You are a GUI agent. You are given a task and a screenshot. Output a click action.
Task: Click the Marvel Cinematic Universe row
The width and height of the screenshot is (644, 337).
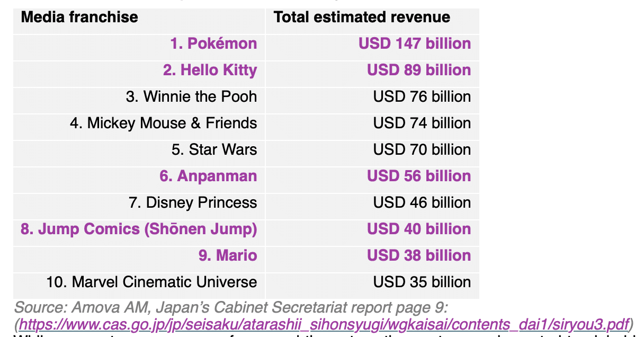(151, 282)
